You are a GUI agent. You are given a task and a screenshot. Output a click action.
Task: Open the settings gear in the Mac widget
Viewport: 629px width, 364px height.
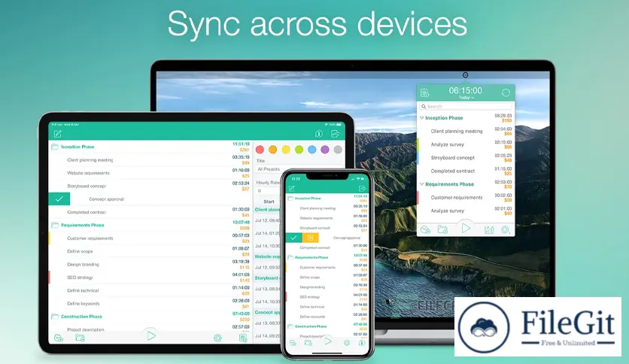coord(506,229)
